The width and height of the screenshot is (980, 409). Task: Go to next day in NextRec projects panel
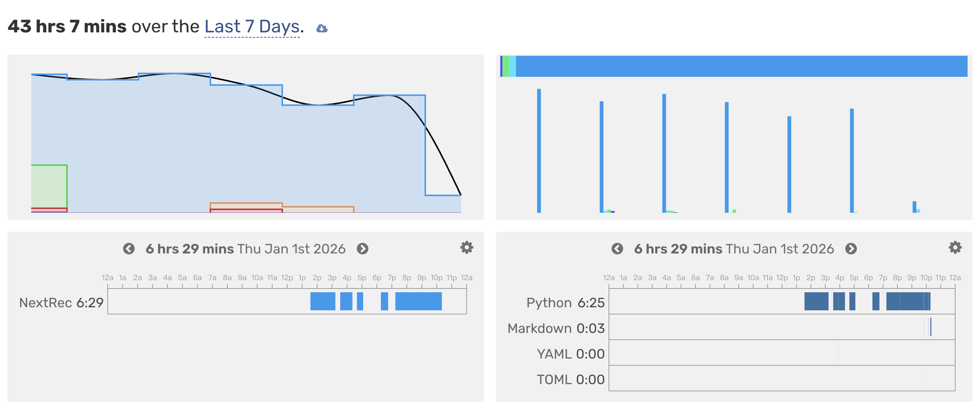tap(362, 249)
